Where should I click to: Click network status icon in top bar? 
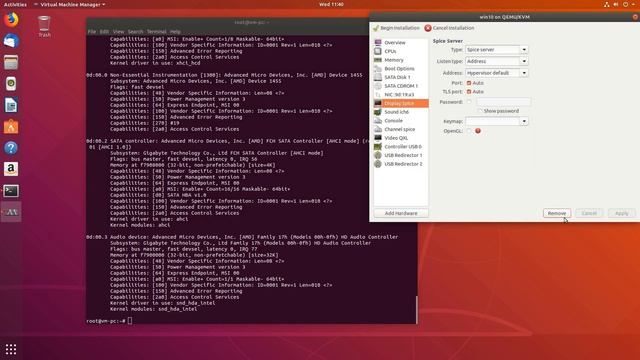607,4
